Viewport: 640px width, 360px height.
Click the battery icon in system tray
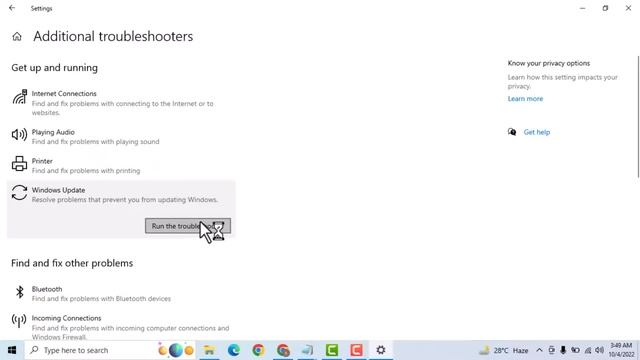click(x=575, y=350)
